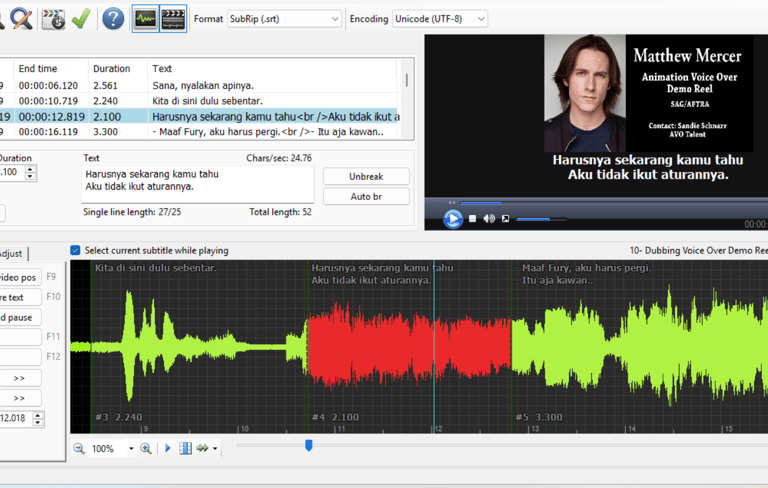This screenshot has width=768, height=488.
Task: Play the selection with the blue triangle icon
Action: point(168,448)
